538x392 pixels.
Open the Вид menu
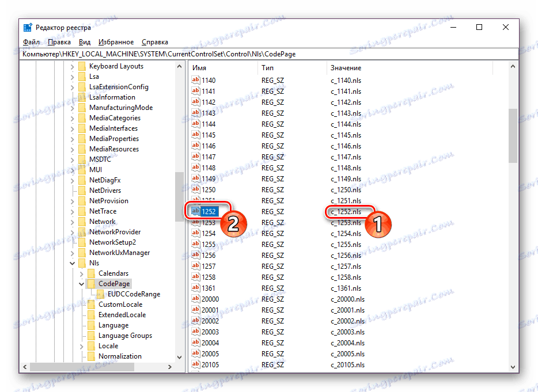pyautogui.click(x=85, y=42)
